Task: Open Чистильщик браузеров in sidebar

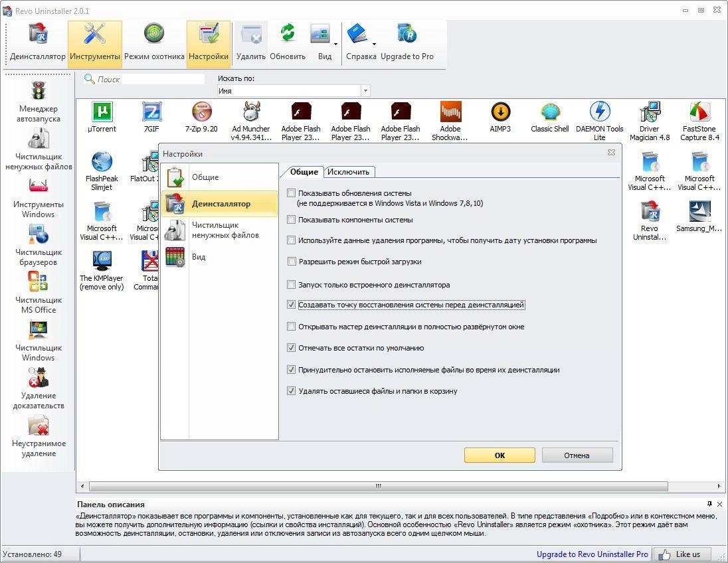Action: click(39, 246)
